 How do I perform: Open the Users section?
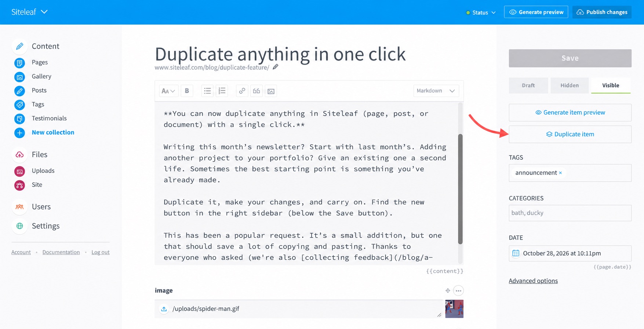(31, 207)
